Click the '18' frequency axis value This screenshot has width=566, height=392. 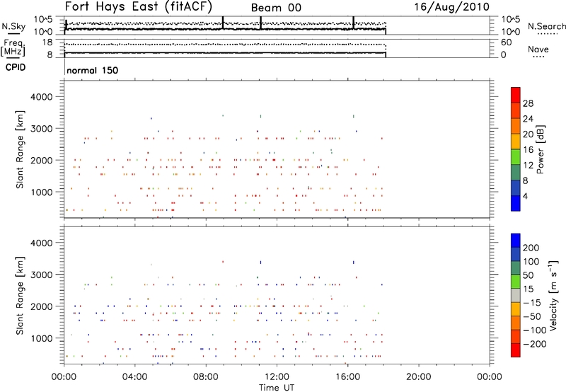[47, 42]
